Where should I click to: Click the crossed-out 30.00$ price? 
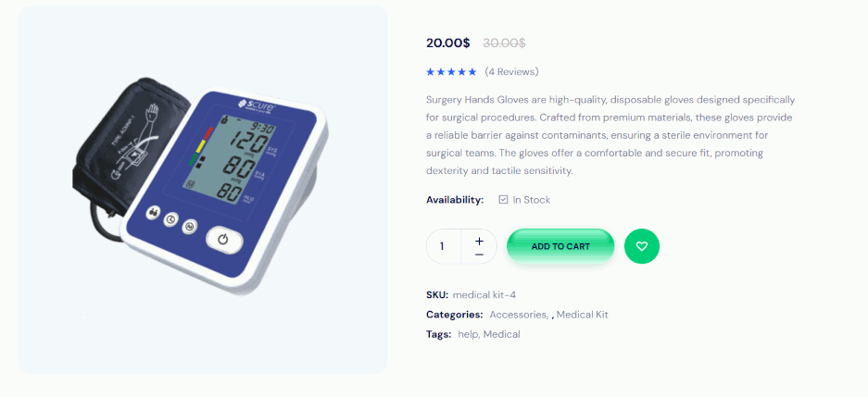coord(504,43)
